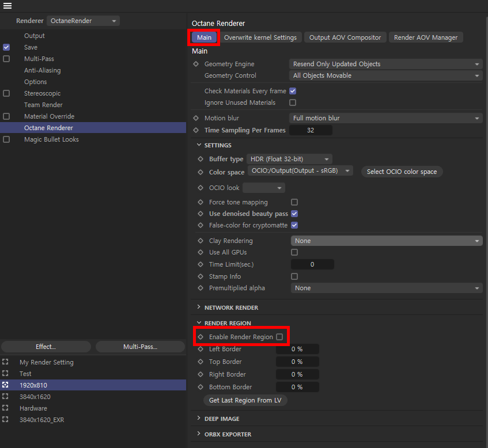This screenshot has height=448, width=488.
Task: Click the Multi-Pass... button
Action: pyautogui.click(x=140, y=347)
